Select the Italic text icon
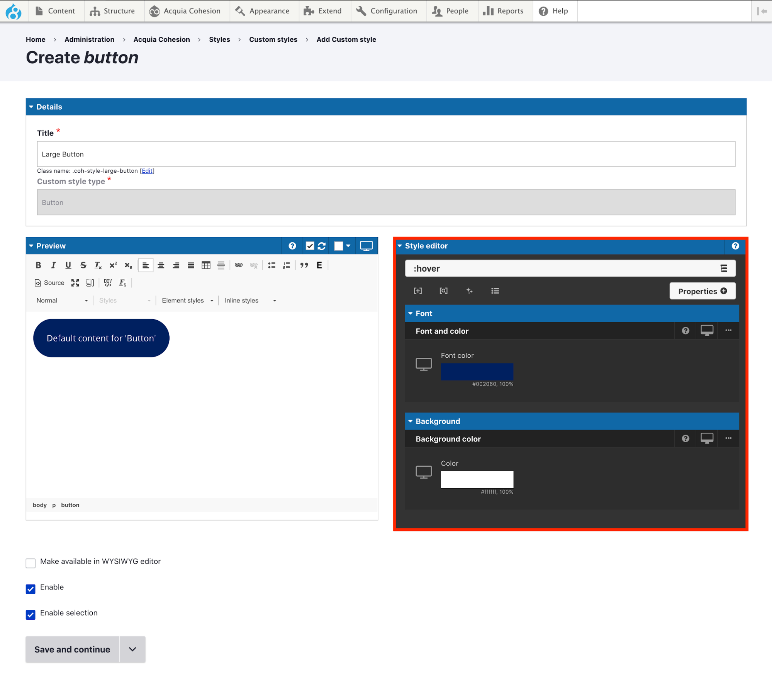 53,264
